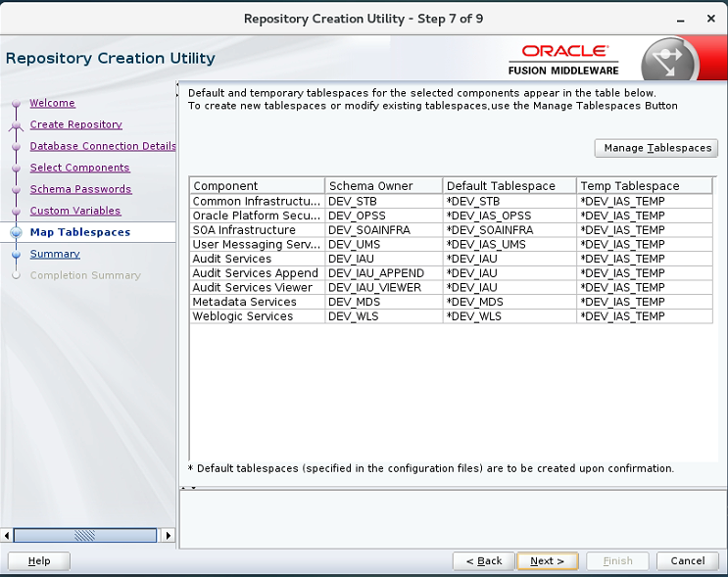This screenshot has width=728, height=577.
Task: Select the Oracle Platform Secu... component cell
Action: (258, 216)
